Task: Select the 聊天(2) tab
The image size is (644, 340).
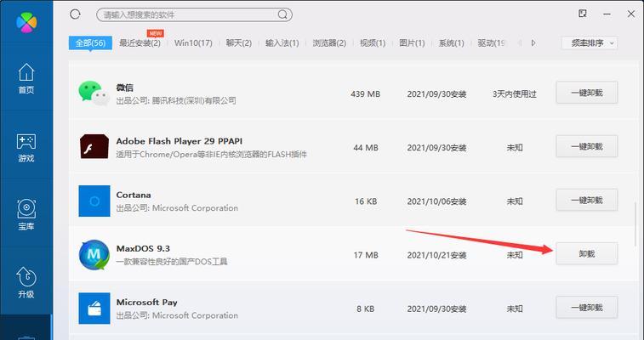Action: [x=238, y=42]
